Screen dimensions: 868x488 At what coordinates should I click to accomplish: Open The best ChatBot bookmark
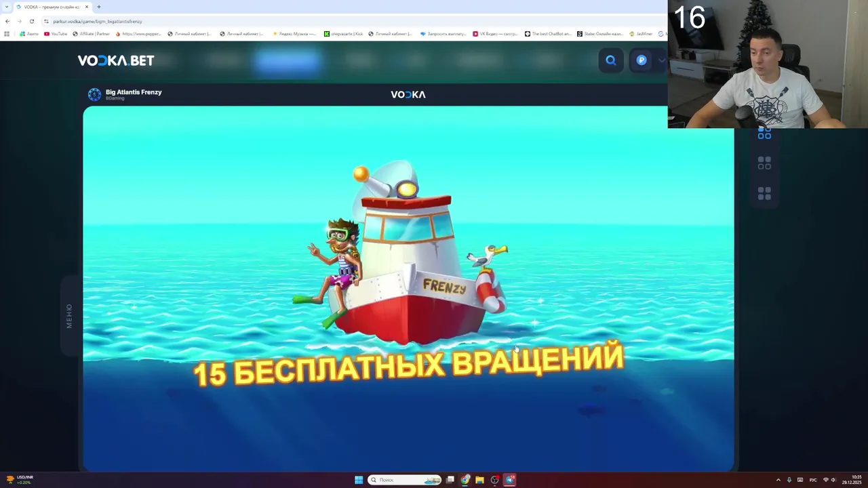pos(548,34)
